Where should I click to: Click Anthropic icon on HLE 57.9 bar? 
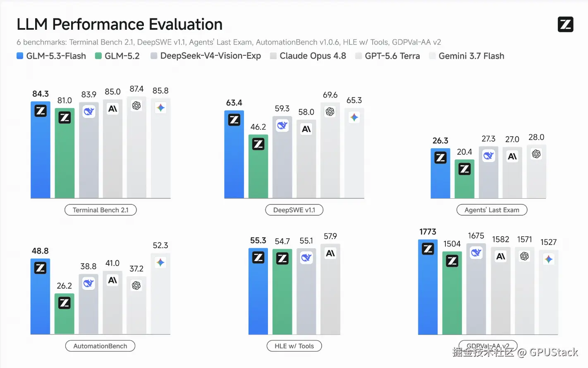pyautogui.click(x=330, y=253)
